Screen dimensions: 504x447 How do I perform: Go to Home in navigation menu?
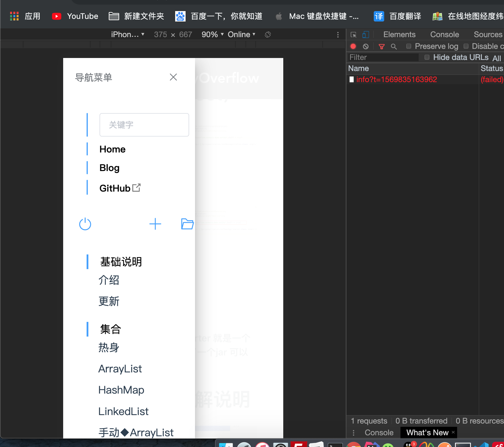[112, 149]
